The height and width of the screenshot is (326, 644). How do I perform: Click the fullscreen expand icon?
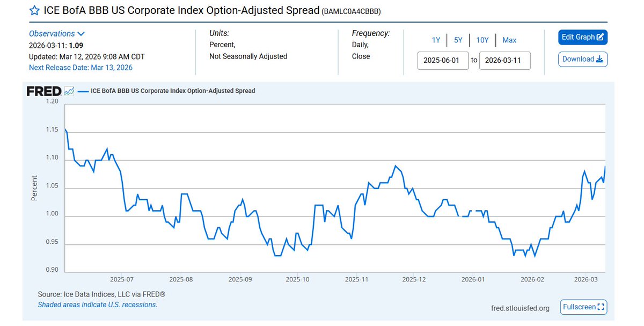(601, 307)
